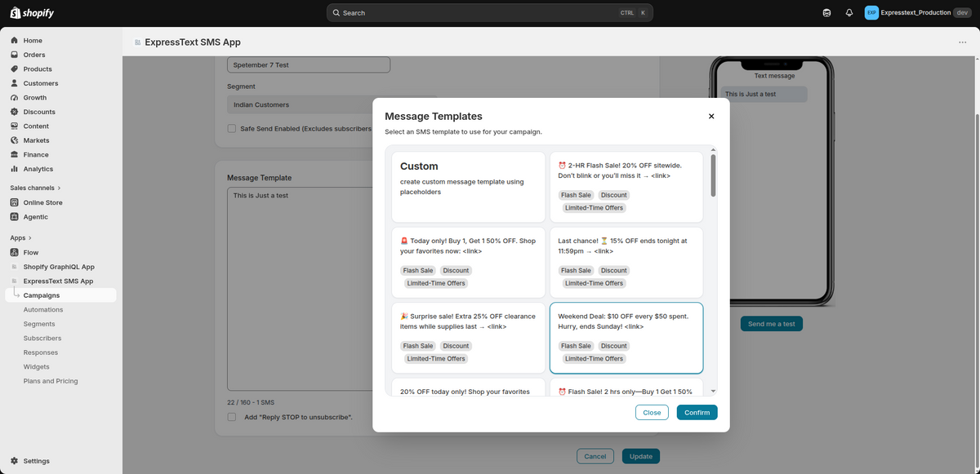Image resolution: width=980 pixels, height=474 pixels.
Task: Open the notifications bell icon
Action: [x=849, y=13]
